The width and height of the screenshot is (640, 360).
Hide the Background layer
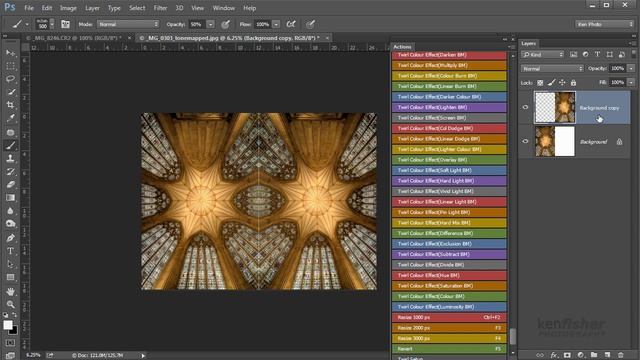(525, 141)
